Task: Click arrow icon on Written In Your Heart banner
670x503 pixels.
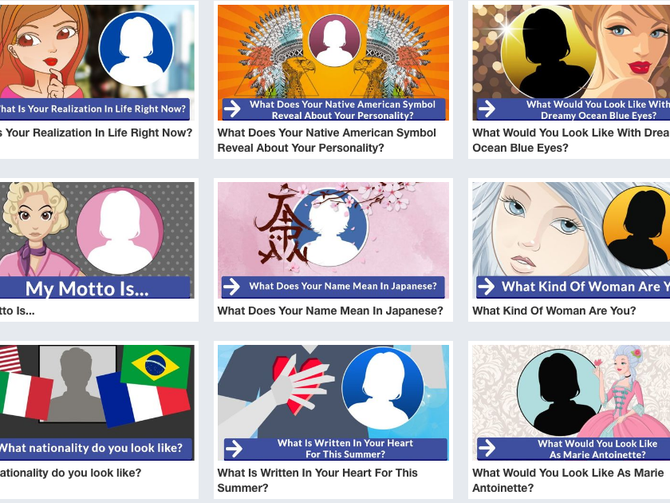Action: point(234,448)
